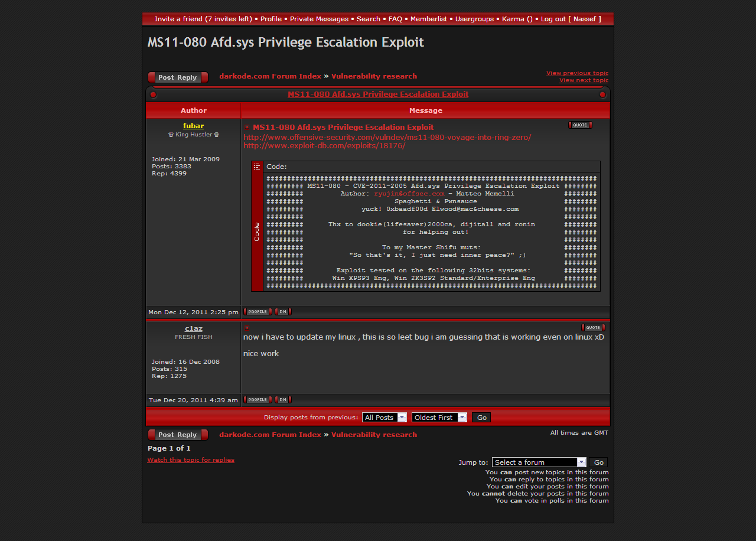Image resolution: width=756 pixels, height=541 pixels.
Task: Open fubar's profile via the Profile icon
Action: coord(258,312)
